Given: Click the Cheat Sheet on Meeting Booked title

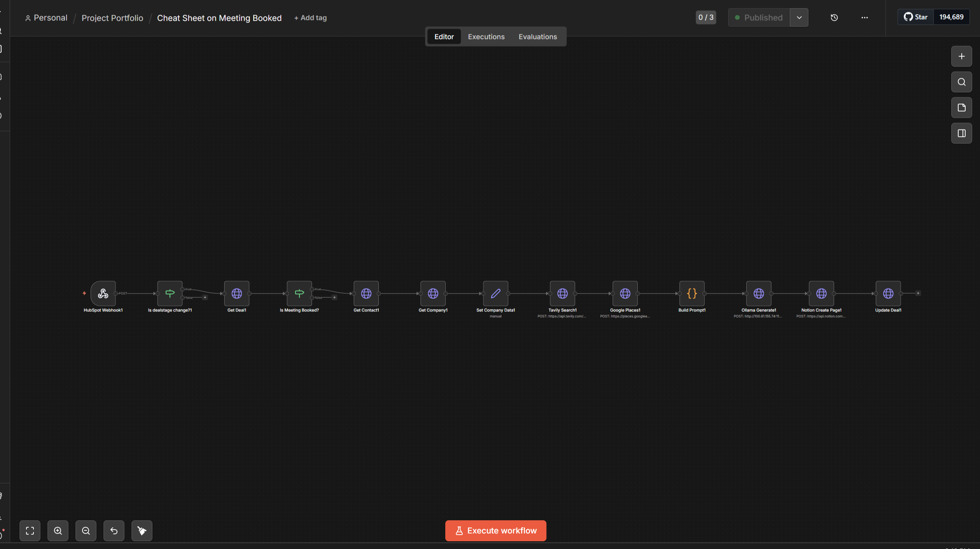Looking at the screenshot, I should pos(219,18).
